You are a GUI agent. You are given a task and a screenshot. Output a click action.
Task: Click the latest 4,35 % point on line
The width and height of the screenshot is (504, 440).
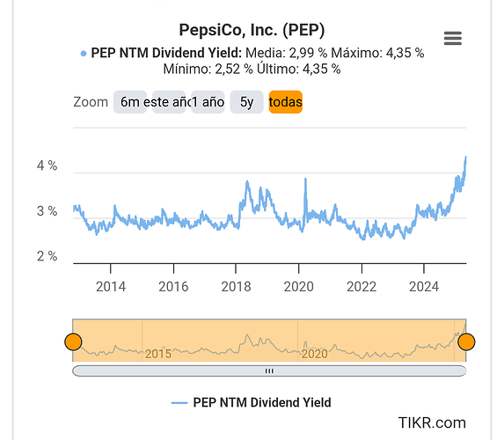tap(466, 158)
